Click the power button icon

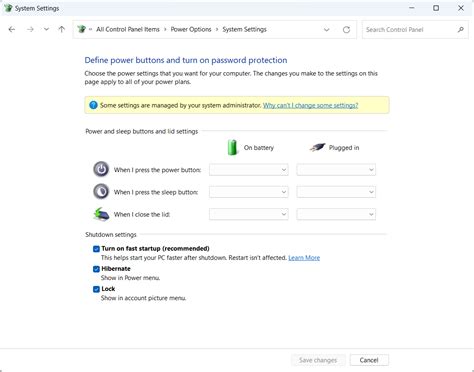[x=101, y=169]
